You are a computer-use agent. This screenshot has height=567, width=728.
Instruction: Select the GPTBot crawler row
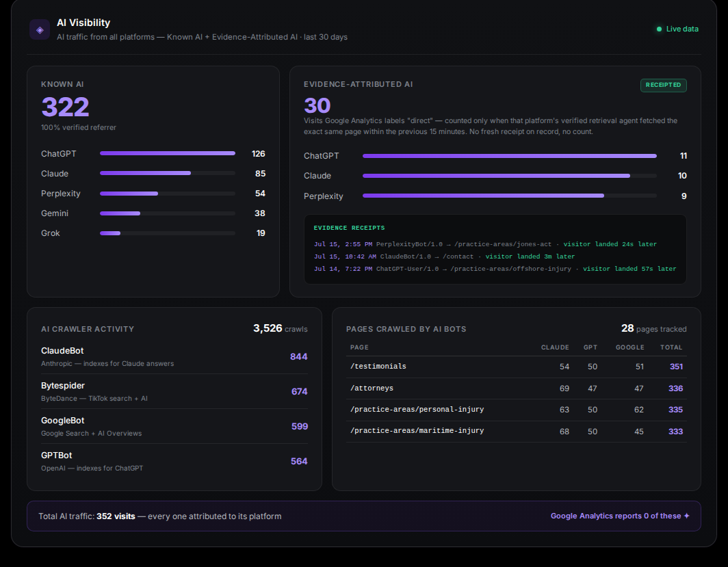click(174, 461)
